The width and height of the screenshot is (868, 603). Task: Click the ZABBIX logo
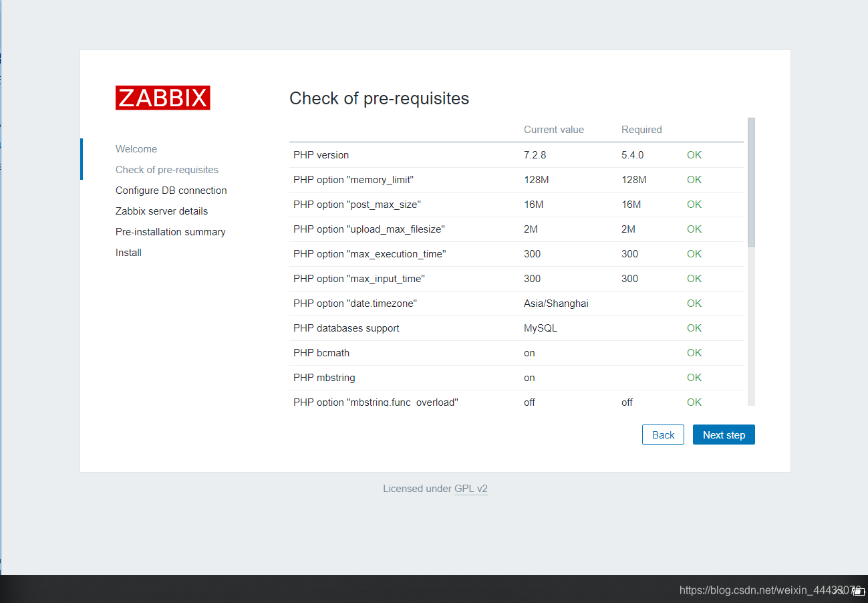point(163,98)
